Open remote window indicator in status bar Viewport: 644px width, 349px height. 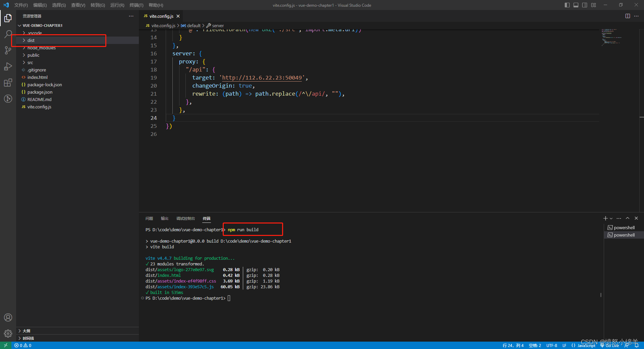click(x=6, y=345)
